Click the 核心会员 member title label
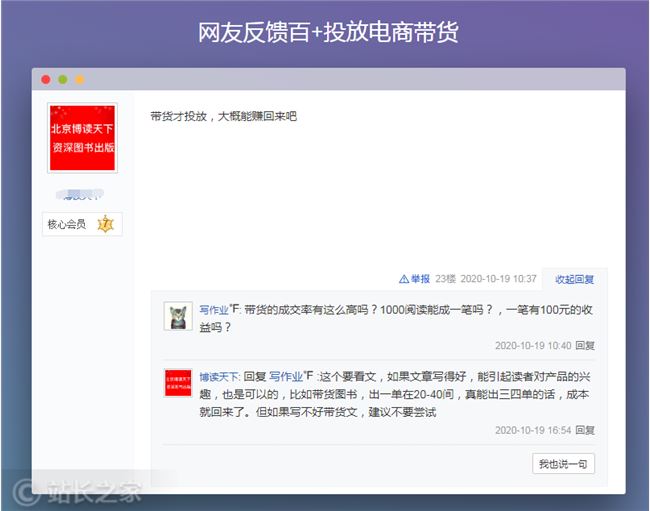650x511 pixels. [x=67, y=224]
